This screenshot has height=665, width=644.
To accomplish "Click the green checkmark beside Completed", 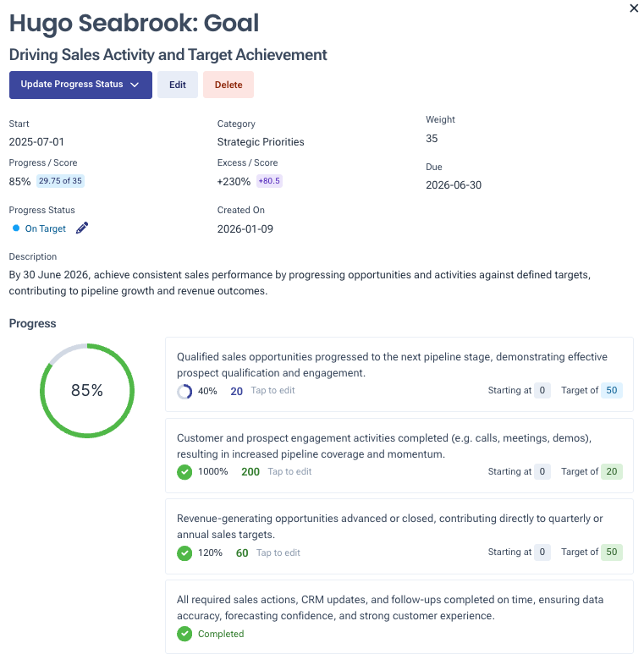I will click(x=184, y=634).
